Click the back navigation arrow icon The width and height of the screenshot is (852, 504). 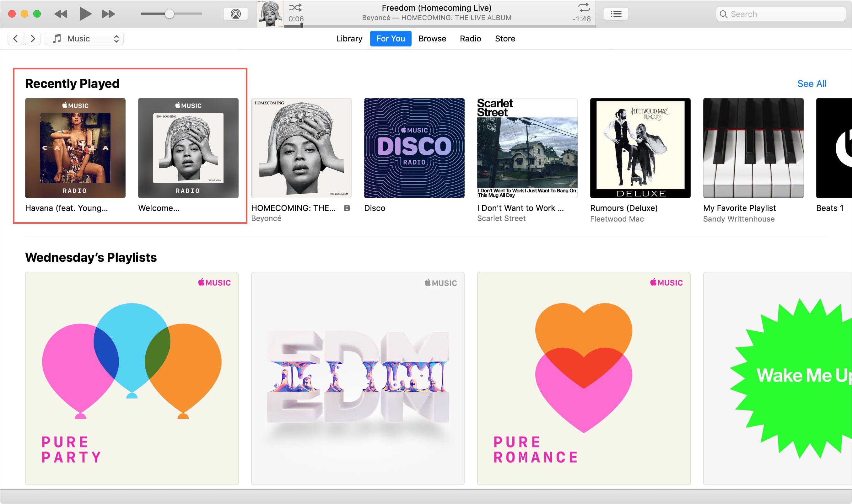[15, 38]
